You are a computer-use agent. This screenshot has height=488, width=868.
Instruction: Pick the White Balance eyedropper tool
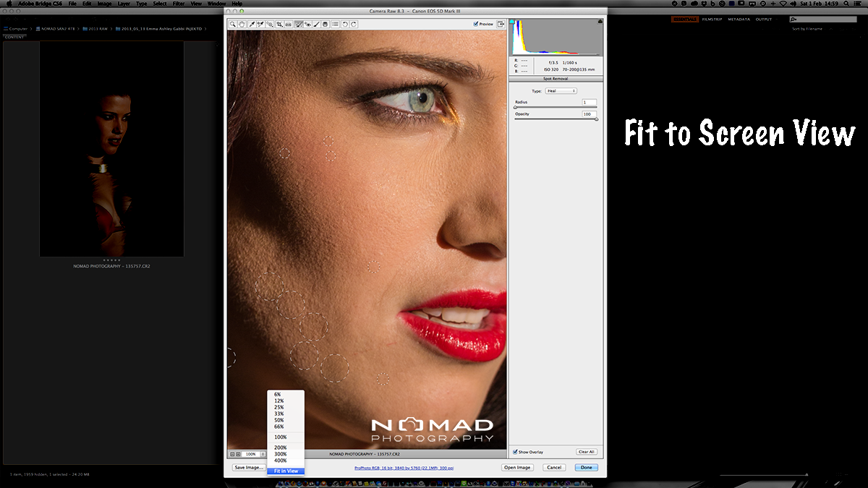(x=252, y=24)
